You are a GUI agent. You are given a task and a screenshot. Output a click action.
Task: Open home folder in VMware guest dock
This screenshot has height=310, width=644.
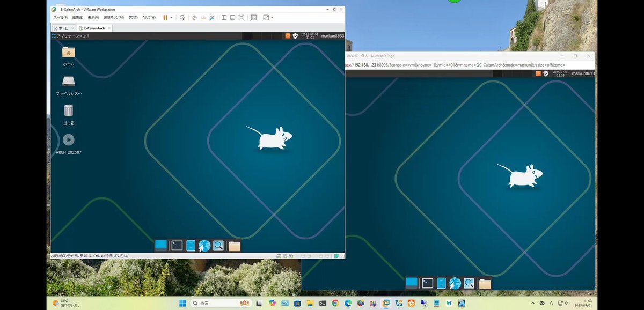pyautogui.click(x=234, y=246)
